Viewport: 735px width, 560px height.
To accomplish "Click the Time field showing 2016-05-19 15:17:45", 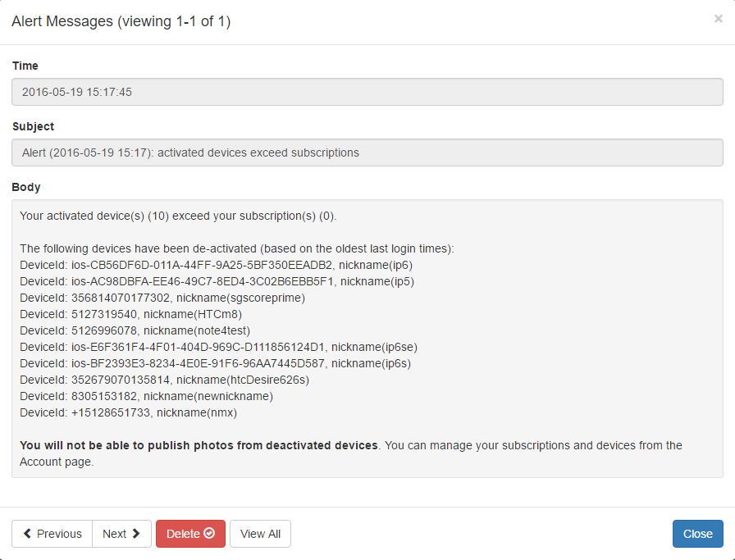I will coord(367,92).
